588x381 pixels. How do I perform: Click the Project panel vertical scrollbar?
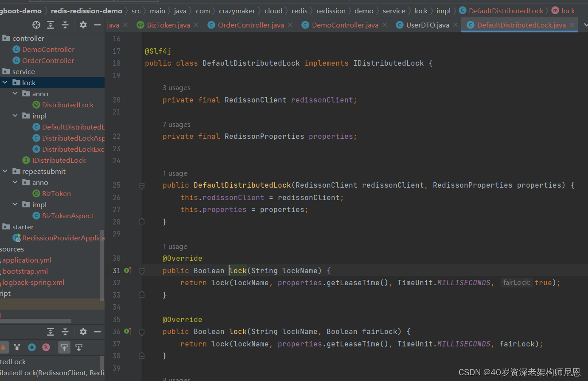[102, 265]
